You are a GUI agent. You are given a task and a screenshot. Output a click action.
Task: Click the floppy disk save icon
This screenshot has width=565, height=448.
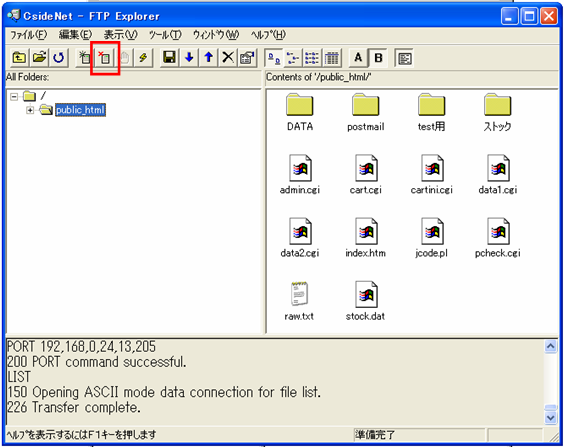coord(169,58)
